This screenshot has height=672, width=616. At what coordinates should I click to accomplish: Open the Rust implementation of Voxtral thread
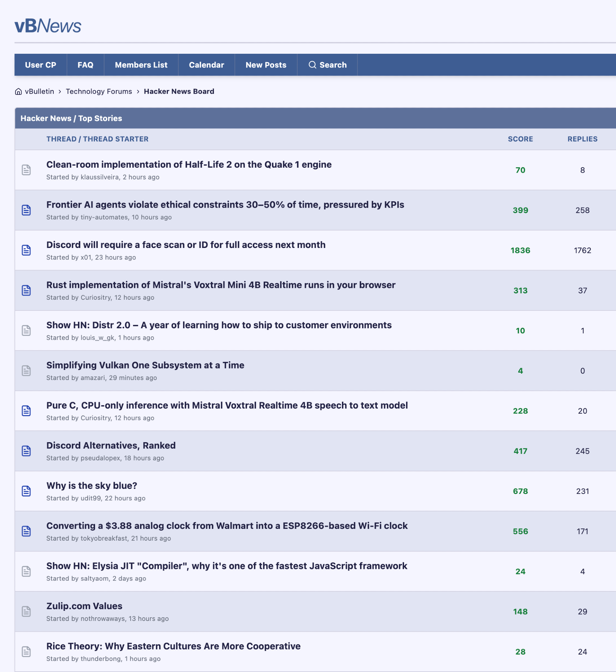221,285
